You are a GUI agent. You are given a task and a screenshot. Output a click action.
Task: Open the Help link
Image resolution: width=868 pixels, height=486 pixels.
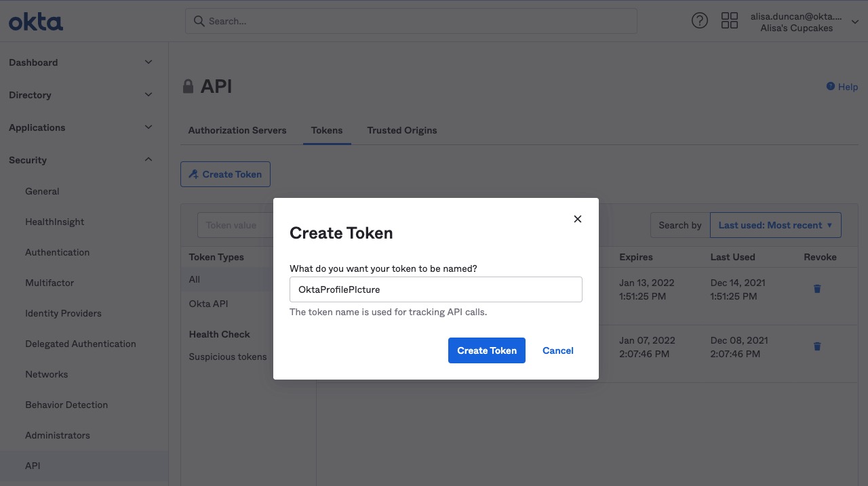pyautogui.click(x=842, y=87)
